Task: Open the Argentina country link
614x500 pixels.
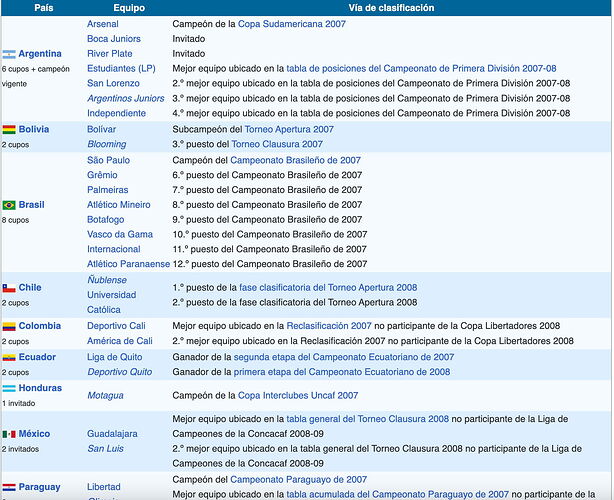Action: [x=40, y=54]
